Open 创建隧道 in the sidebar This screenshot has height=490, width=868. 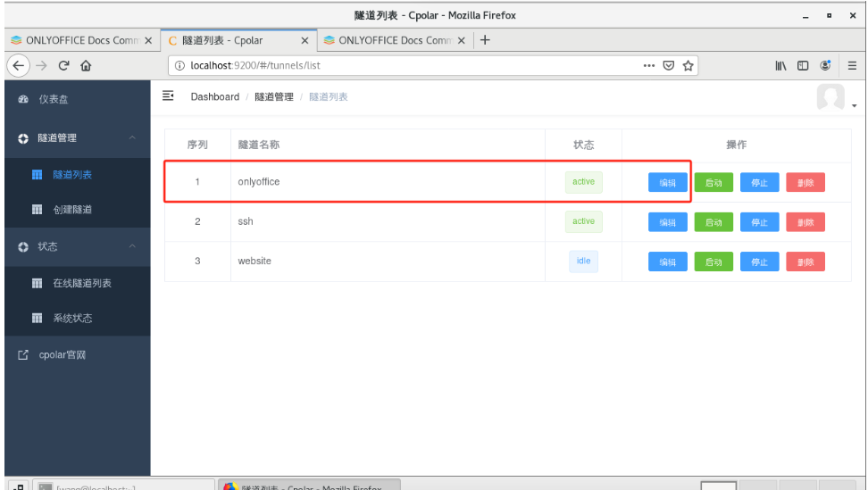tap(72, 210)
